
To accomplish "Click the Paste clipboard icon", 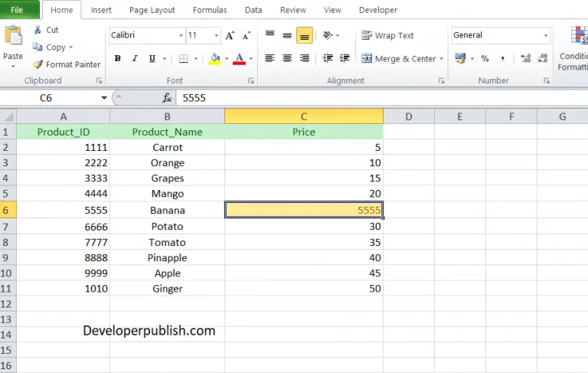I will pyautogui.click(x=13, y=37).
